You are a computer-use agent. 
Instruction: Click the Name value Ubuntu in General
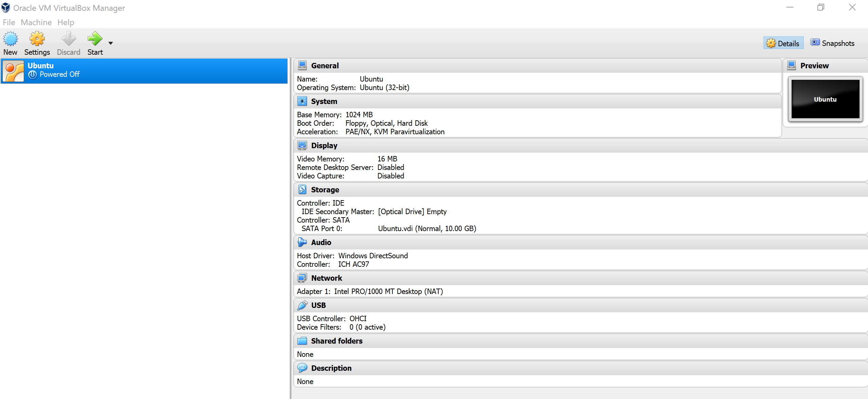371,79
